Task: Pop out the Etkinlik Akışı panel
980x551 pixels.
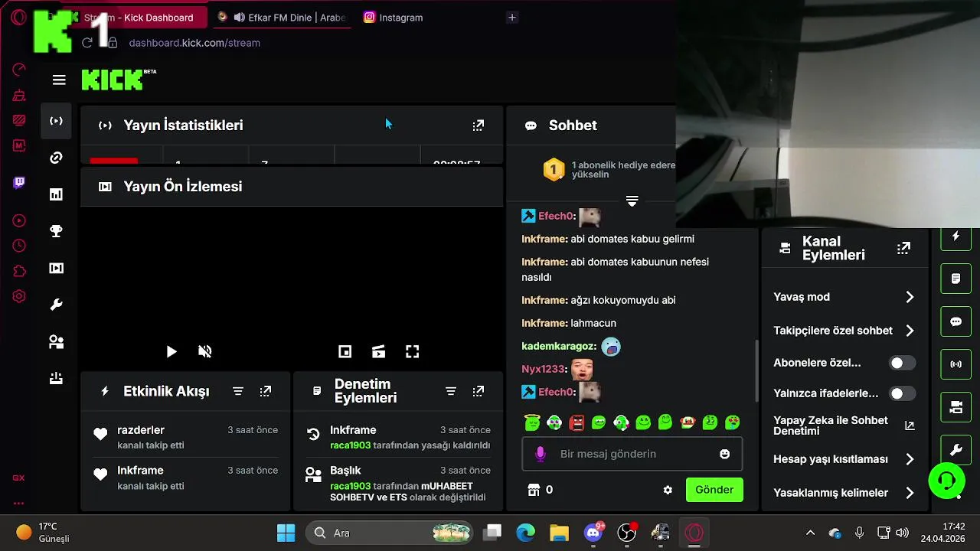Action: 266,391
